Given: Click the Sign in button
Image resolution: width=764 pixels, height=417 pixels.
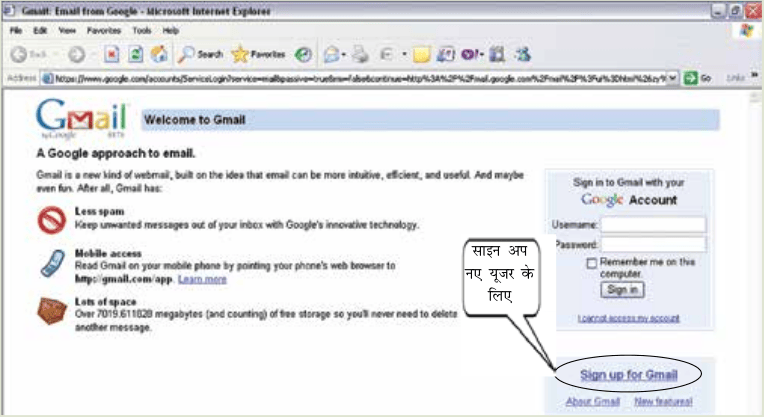Looking at the screenshot, I should (x=622, y=289).
